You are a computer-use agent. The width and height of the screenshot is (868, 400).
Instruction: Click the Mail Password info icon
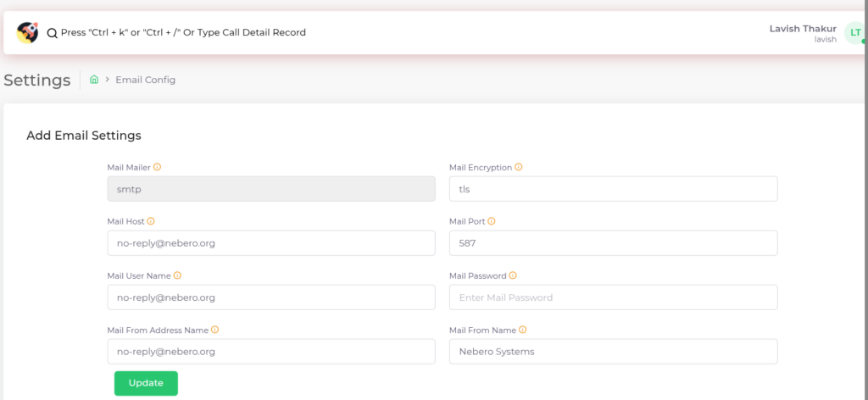(x=514, y=275)
